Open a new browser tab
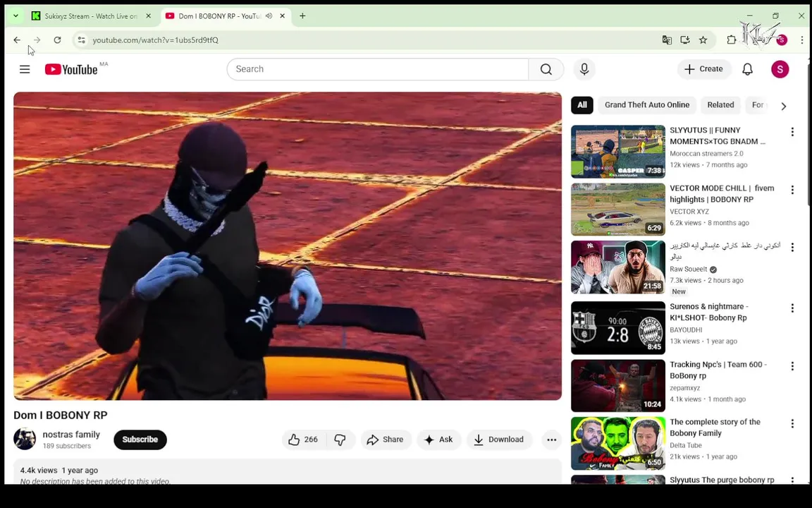 click(x=302, y=16)
